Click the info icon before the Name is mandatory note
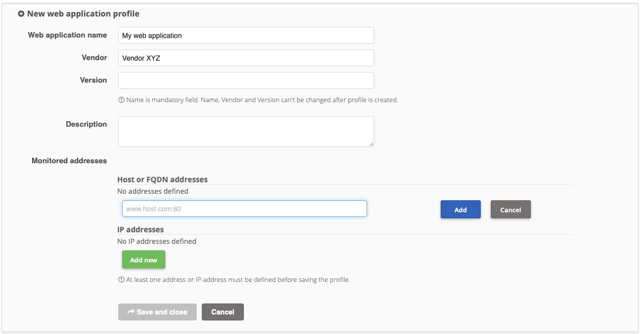Viewport: 644px width, 334px height. pyautogui.click(x=121, y=100)
